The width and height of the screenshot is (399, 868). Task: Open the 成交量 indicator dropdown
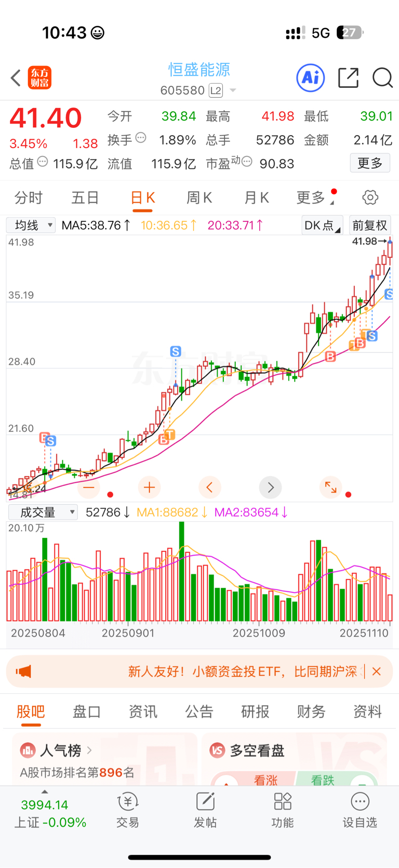click(43, 512)
